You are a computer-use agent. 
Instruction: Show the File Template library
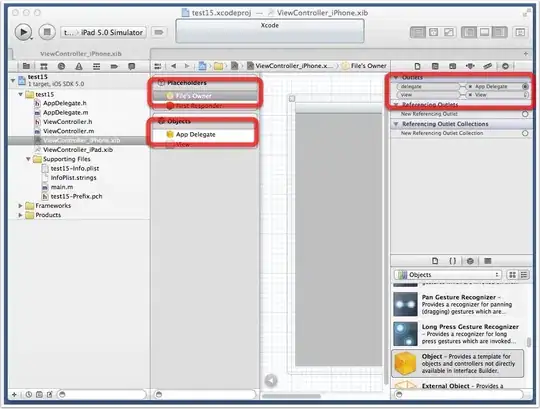click(x=435, y=261)
